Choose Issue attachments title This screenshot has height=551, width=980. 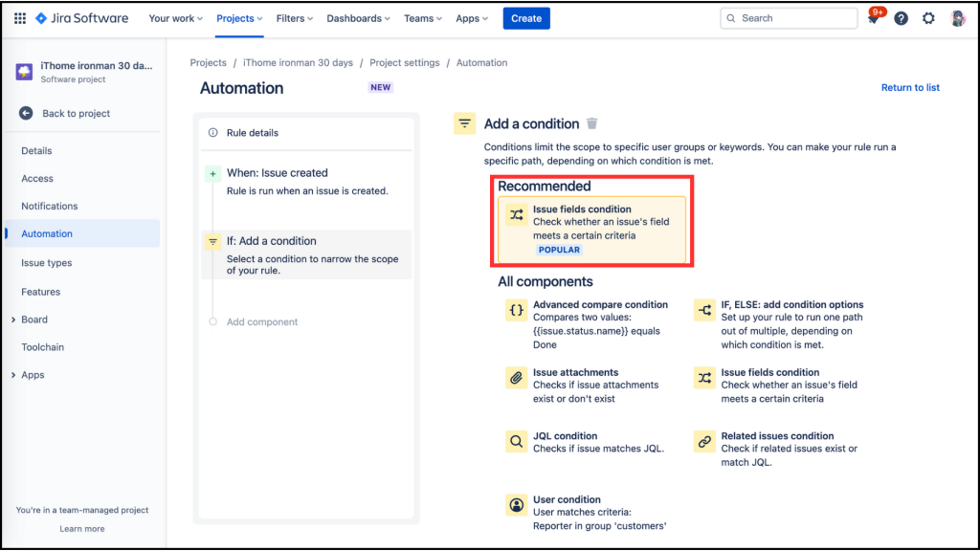point(575,372)
